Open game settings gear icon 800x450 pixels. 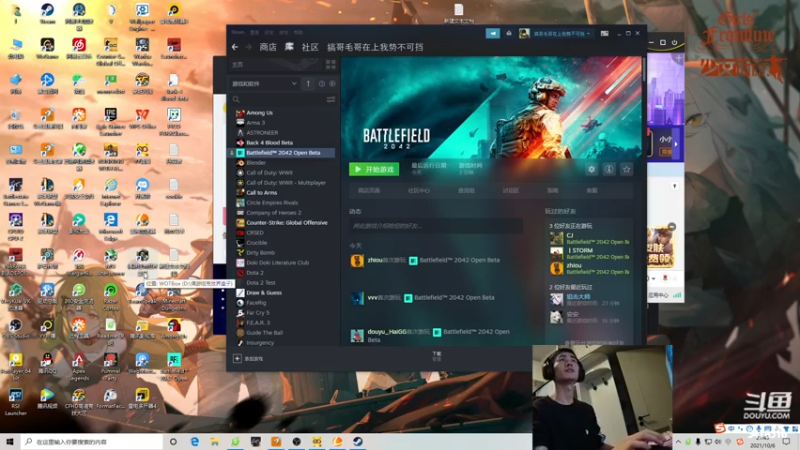[591, 169]
